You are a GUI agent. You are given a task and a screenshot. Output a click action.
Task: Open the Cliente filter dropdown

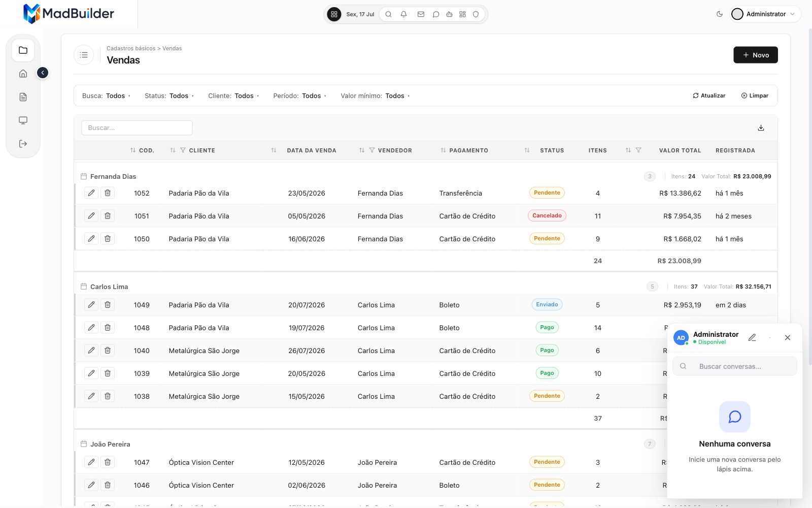tap(233, 96)
